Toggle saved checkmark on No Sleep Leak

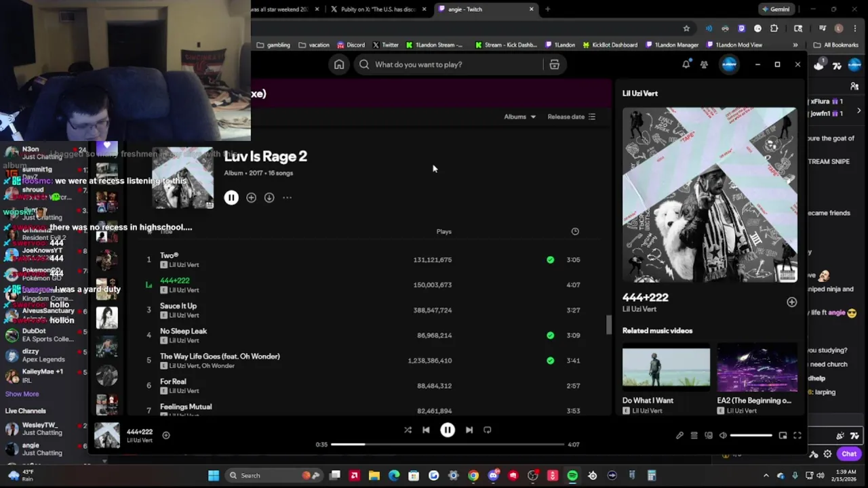(550, 335)
